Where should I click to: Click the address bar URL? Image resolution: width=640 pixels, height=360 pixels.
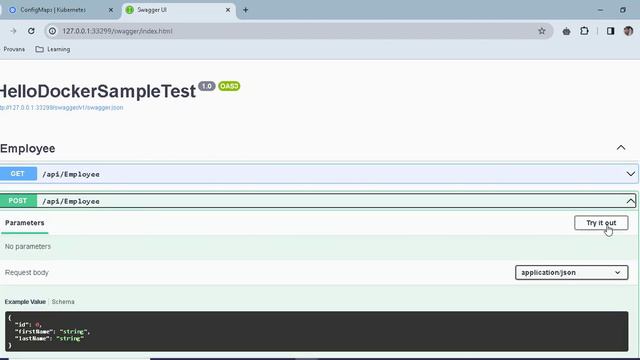point(117,31)
